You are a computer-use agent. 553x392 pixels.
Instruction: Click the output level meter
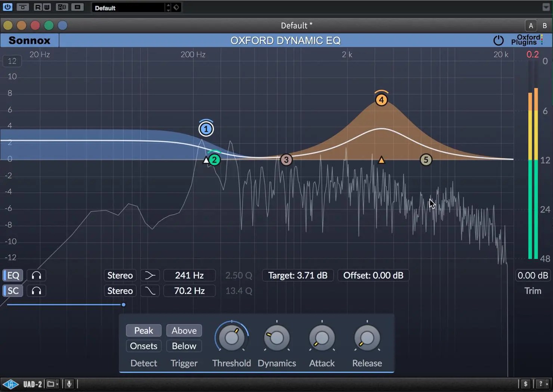point(533,160)
